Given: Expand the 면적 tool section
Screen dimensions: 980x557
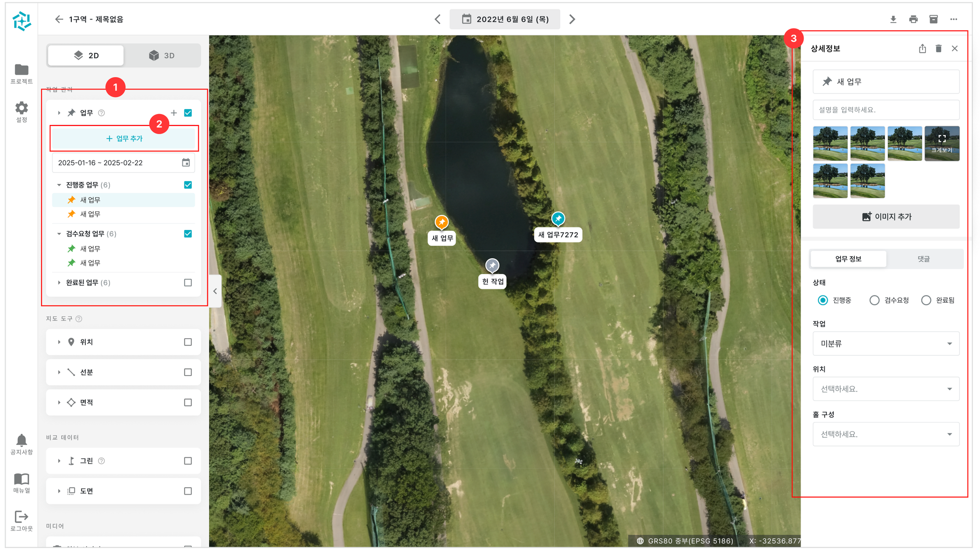Looking at the screenshot, I should click(x=59, y=402).
